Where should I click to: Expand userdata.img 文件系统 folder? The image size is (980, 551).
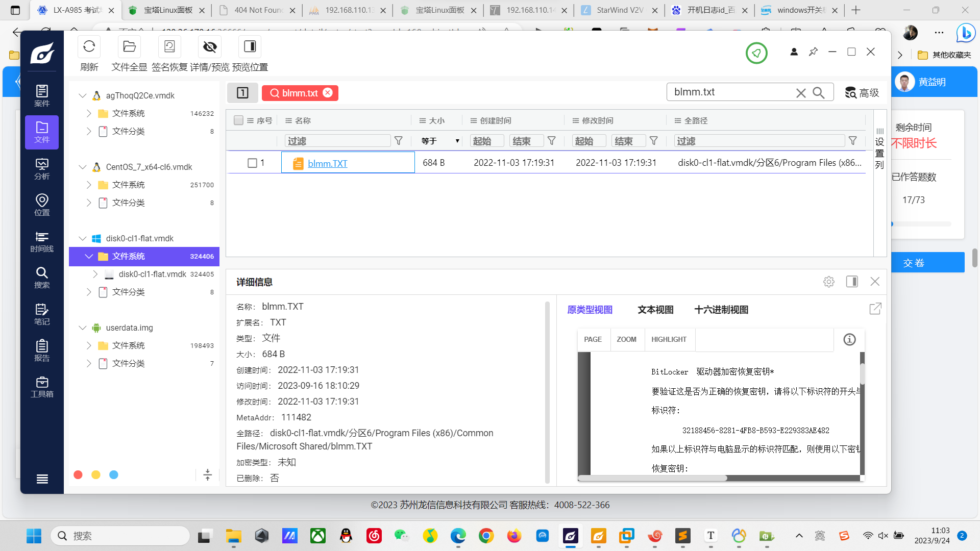point(89,345)
